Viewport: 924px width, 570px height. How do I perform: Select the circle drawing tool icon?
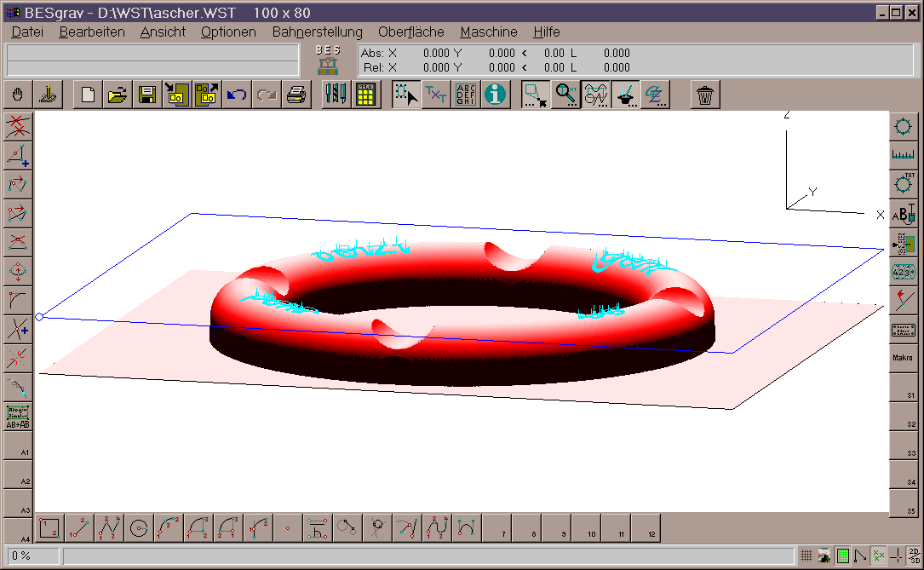(138, 528)
